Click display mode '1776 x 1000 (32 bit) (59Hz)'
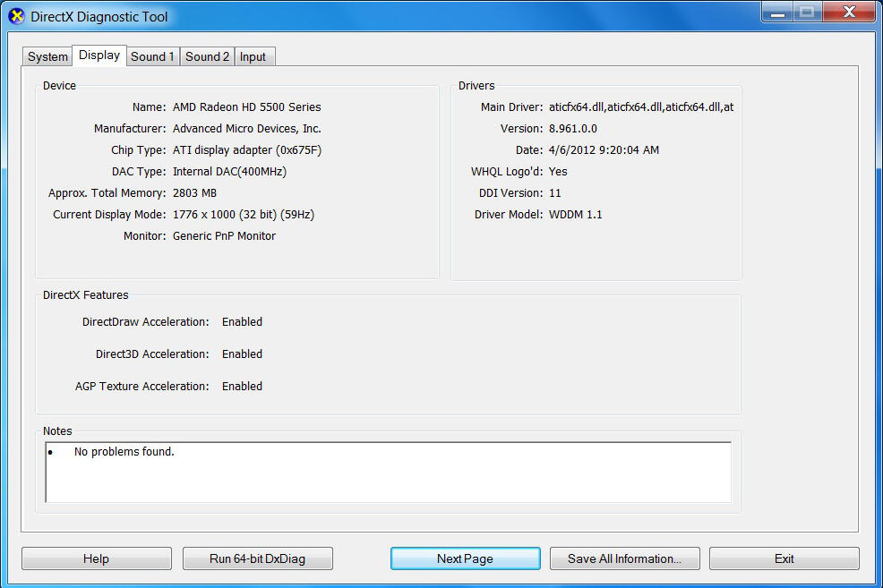883x588 pixels. (x=244, y=215)
